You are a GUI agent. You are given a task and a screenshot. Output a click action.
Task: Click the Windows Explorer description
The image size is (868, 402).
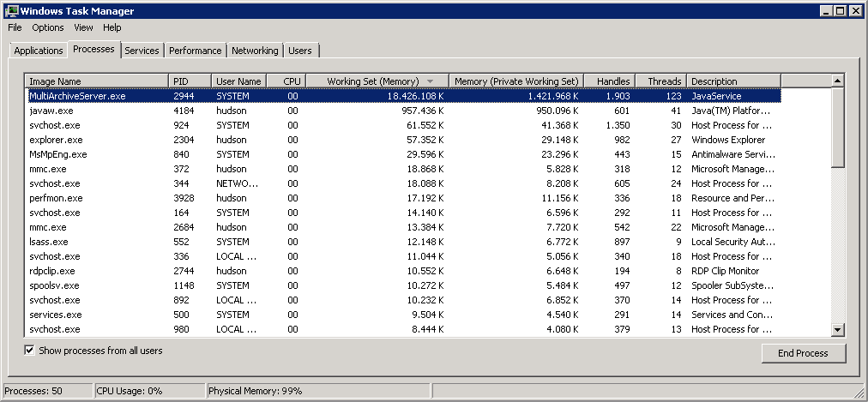tap(728, 140)
